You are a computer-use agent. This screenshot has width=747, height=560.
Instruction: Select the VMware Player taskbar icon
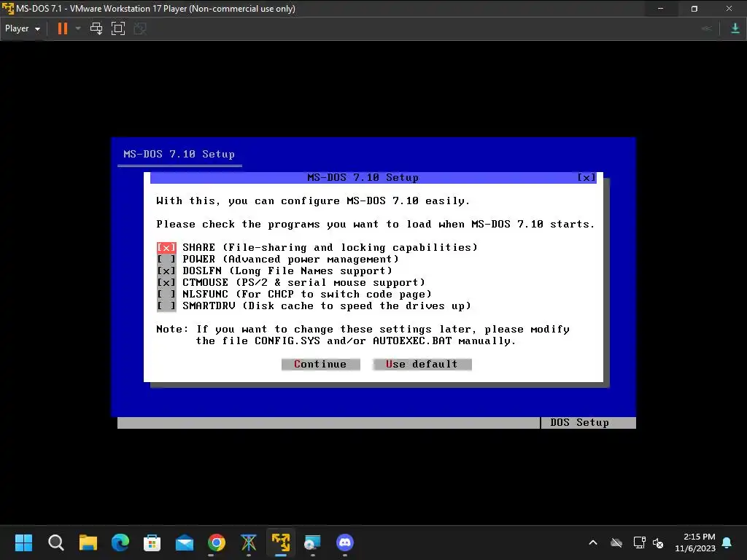[x=281, y=542]
